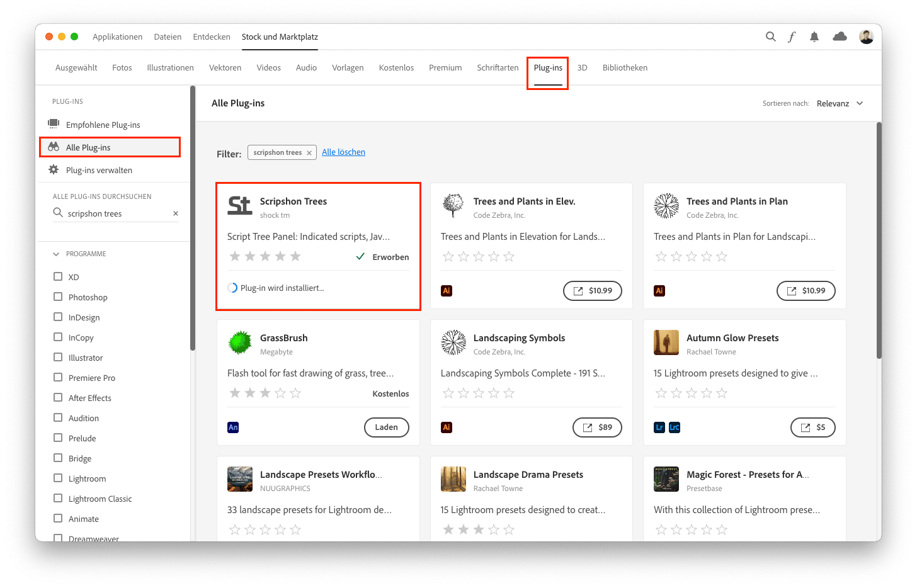The width and height of the screenshot is (917, 588).
Task: Switch to the Entdecken tab
Action: point(212,37)
